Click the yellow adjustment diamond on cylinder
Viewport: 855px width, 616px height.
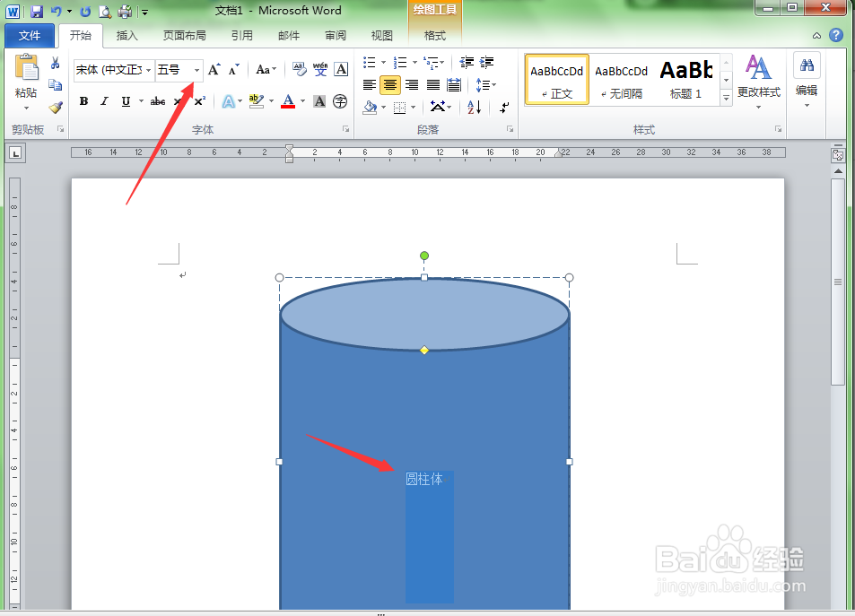point(424,350)
